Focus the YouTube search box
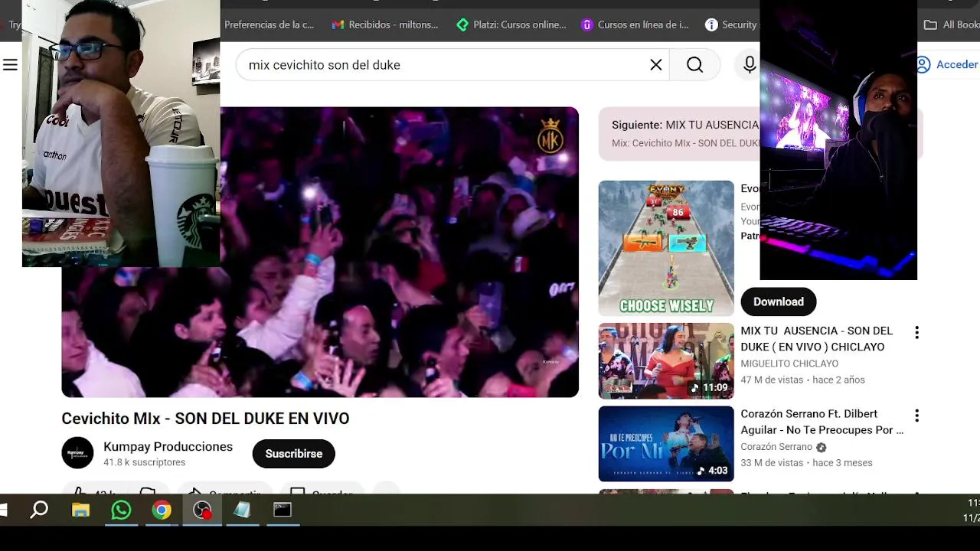 (x=452, y=65)
